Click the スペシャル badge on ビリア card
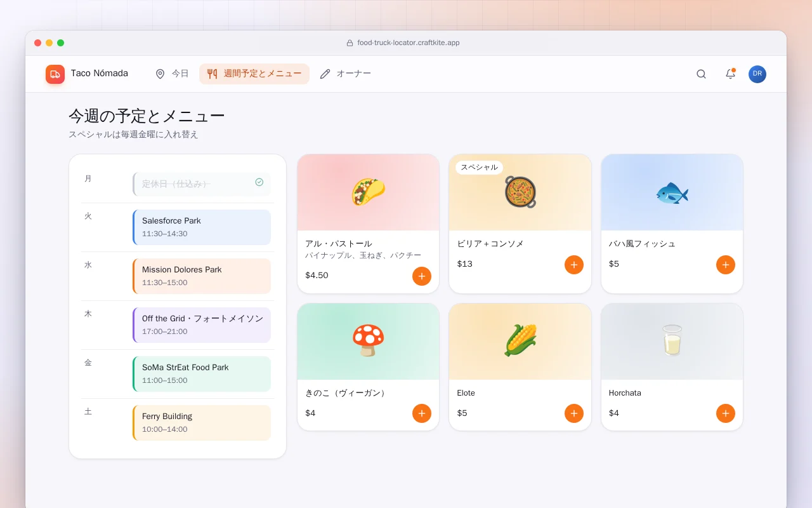This screenshot has width=812, height=508. point(479,168)
